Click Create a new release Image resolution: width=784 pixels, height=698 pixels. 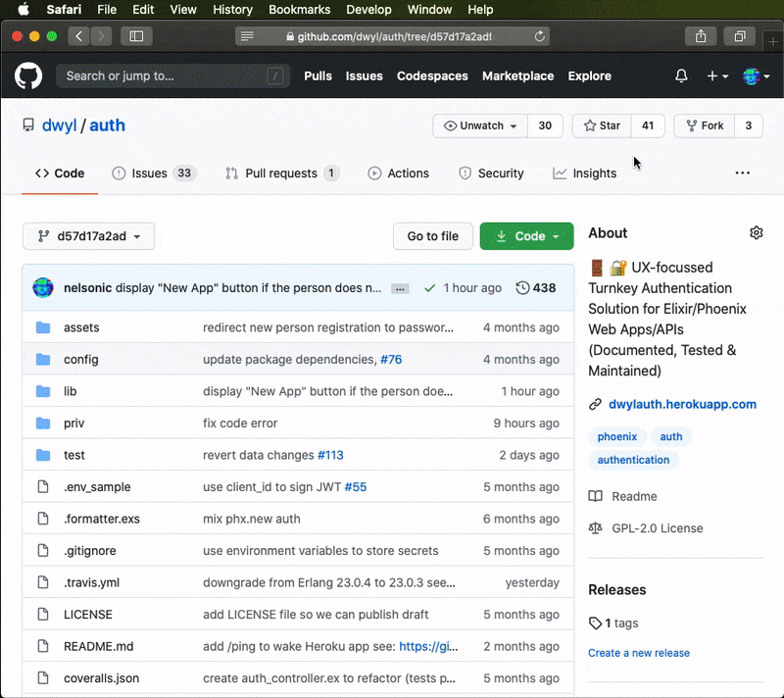(639, 652)
